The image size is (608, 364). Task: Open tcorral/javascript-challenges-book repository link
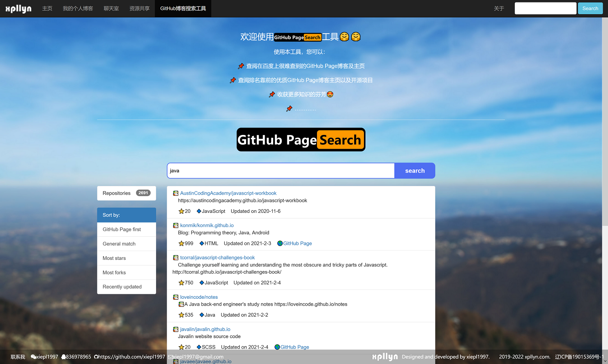click(217, 258)
